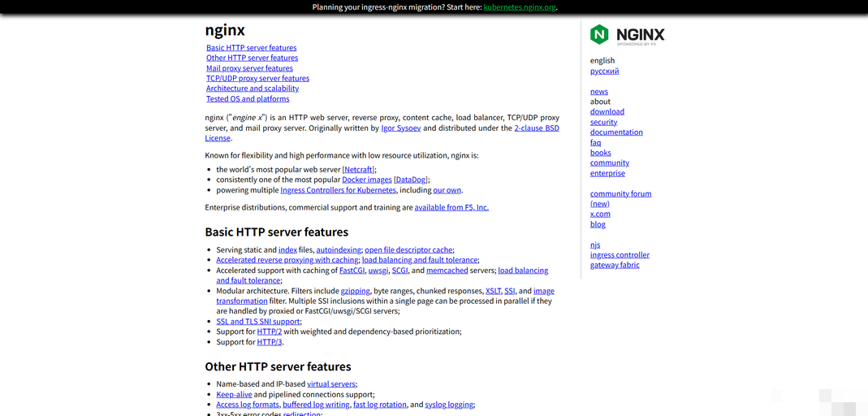Open the faq sidebar link

pyautogui.click(x=596, y=142)
